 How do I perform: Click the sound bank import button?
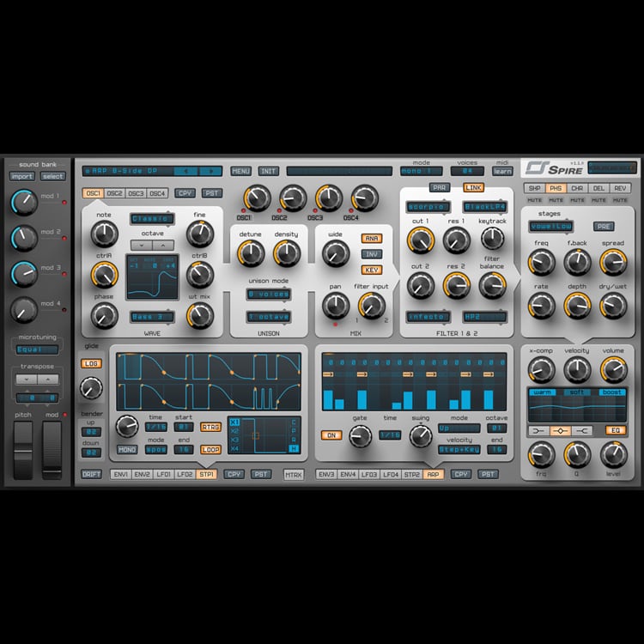tap(22, 177)
